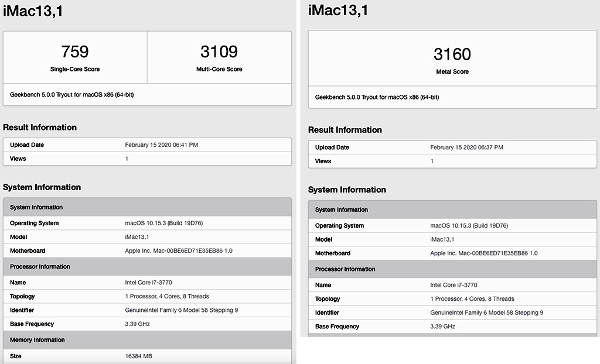Viewport: 600px width, 364px height.
Task: Select the 759 single-core score number
Action: [x=75, y=51]
